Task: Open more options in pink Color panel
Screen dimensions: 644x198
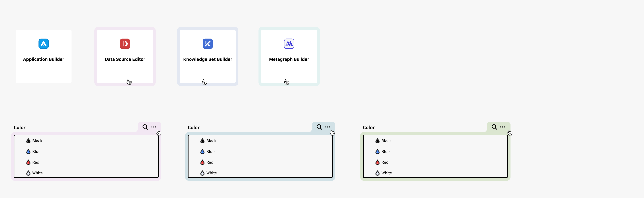Action: 153,127
